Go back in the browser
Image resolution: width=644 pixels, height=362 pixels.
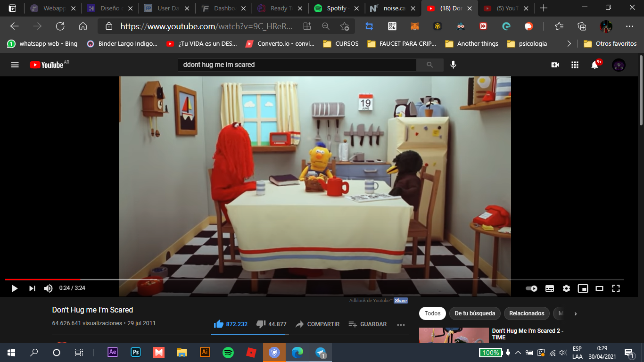click(x=15, y=26)
